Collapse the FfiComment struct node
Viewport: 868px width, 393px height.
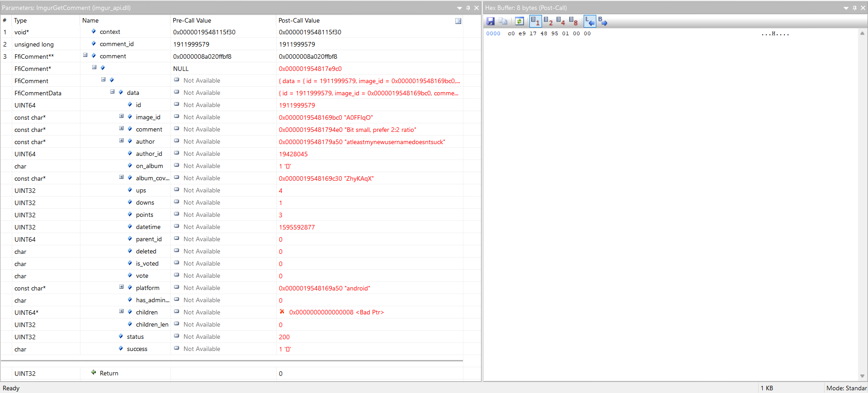(103, 80)
